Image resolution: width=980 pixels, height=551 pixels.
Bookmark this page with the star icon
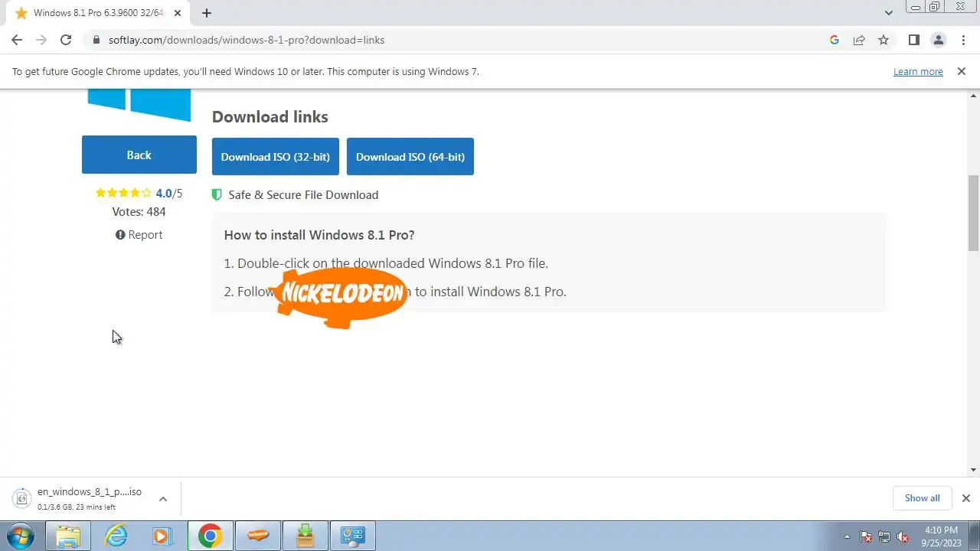pyautogui.click(x=884, y=40)
